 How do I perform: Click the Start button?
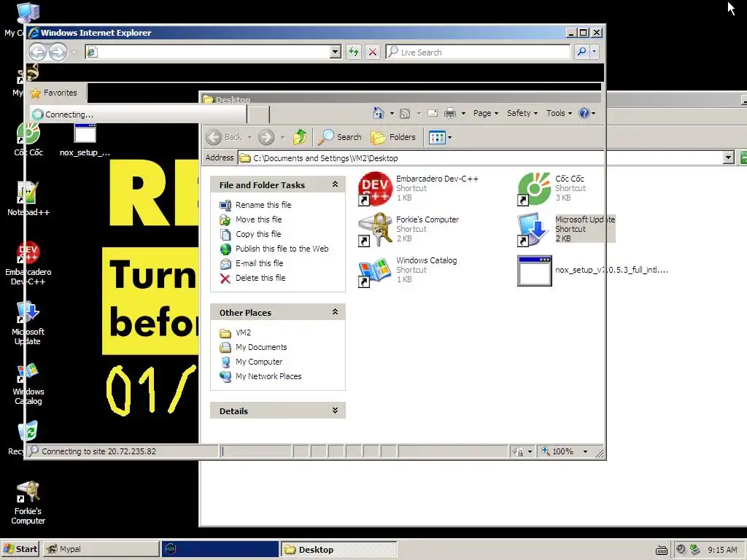[20, 549]
